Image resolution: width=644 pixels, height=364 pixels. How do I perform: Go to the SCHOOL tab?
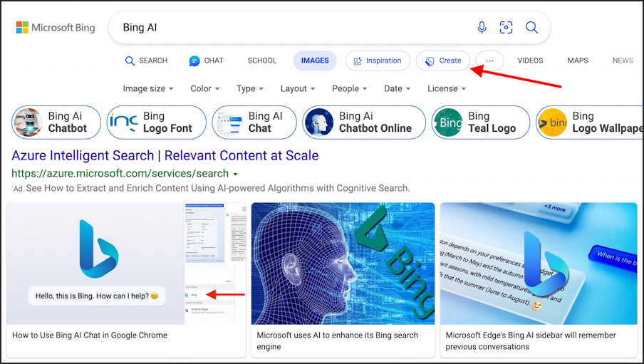(262, 61)
